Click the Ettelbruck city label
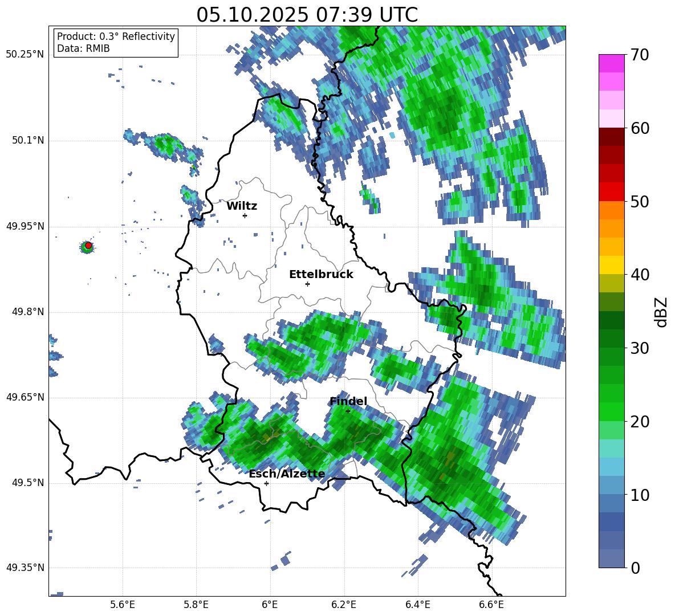 [321, 275]
